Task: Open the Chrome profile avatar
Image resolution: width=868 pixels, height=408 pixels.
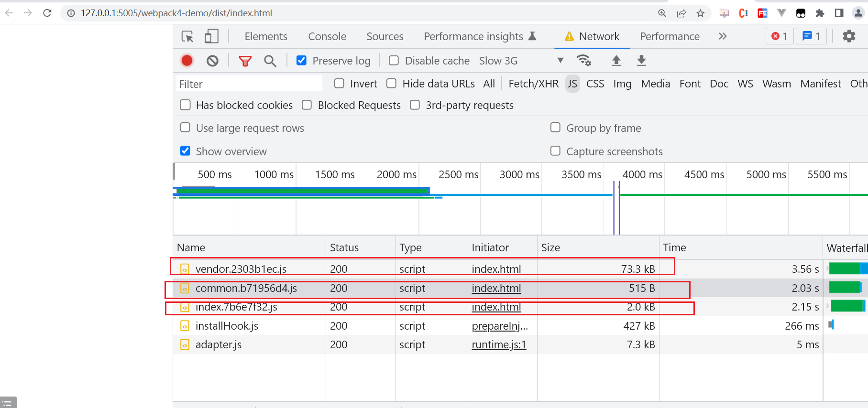Action: [x=858, y=13]
